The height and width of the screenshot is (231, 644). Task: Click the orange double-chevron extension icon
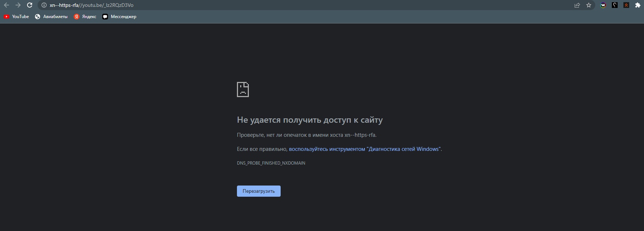(626, 5)
